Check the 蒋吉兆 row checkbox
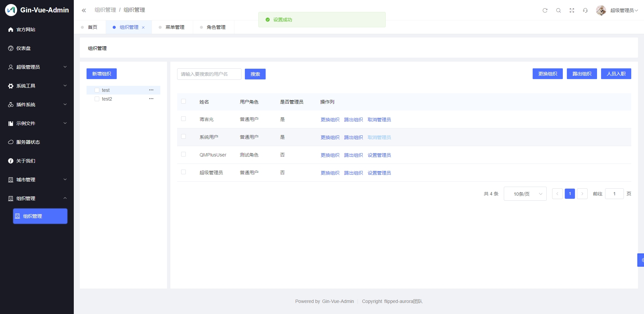Image resolution: width=644 pixels, height=314 pixels. (183, 119)
